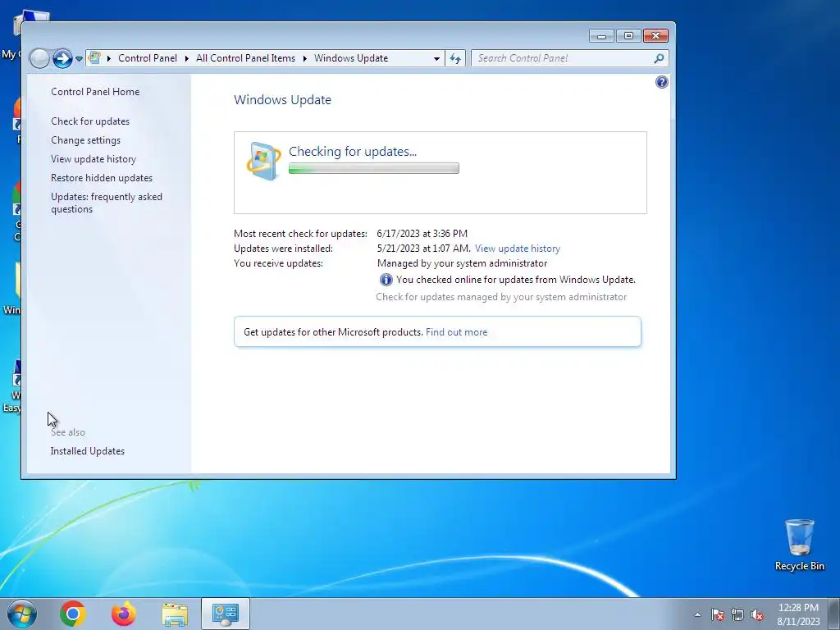Click View update history beside install date
Screen dimensions: 840x630
coord(518,249)
